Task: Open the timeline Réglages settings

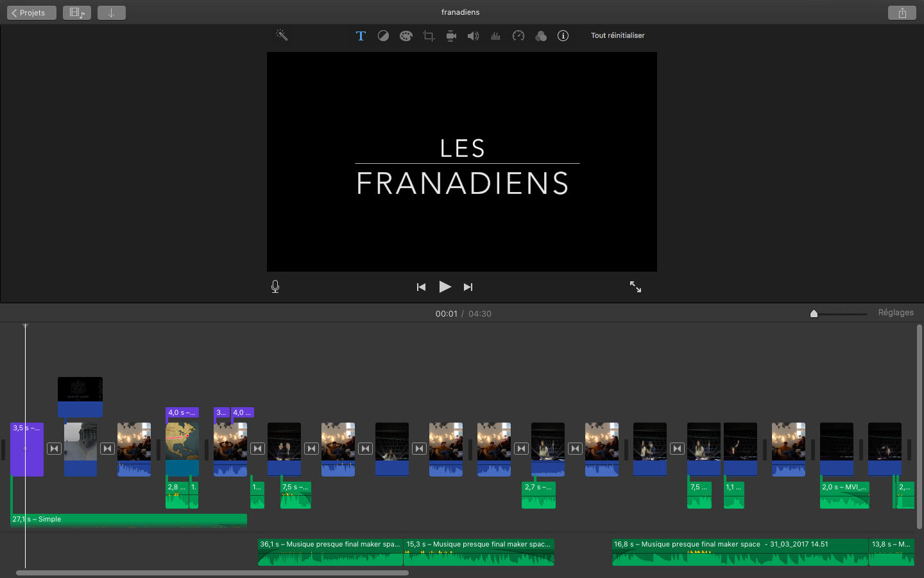Action: tap(896, 313)
